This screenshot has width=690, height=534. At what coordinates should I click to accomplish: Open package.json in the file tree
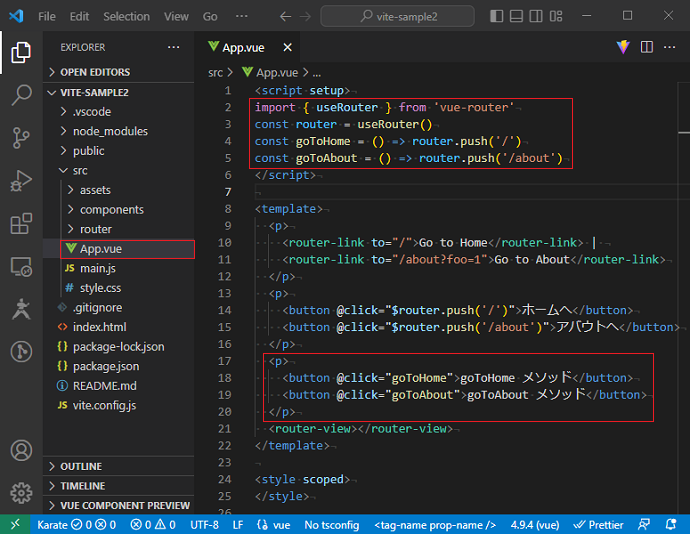[x=119, y=366]
